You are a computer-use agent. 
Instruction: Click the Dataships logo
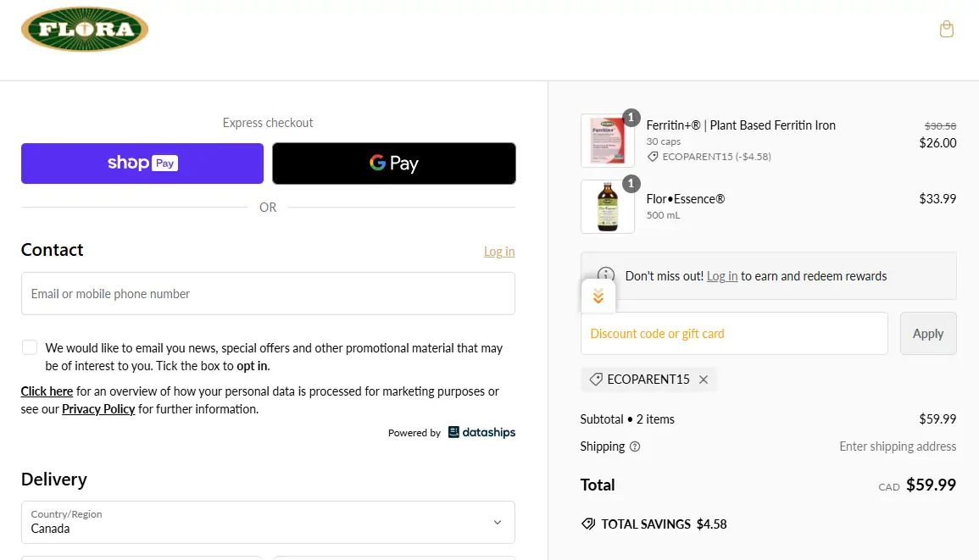(x=481, y=432)
